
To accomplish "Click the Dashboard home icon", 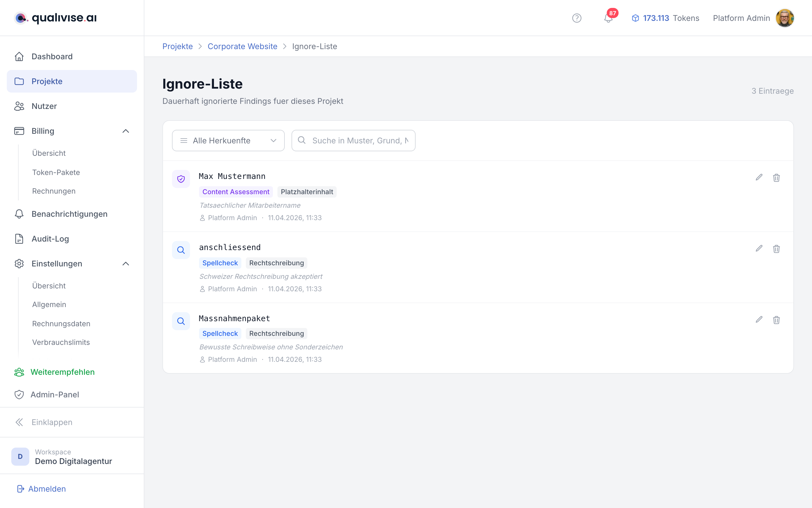I will click(19, 56).
